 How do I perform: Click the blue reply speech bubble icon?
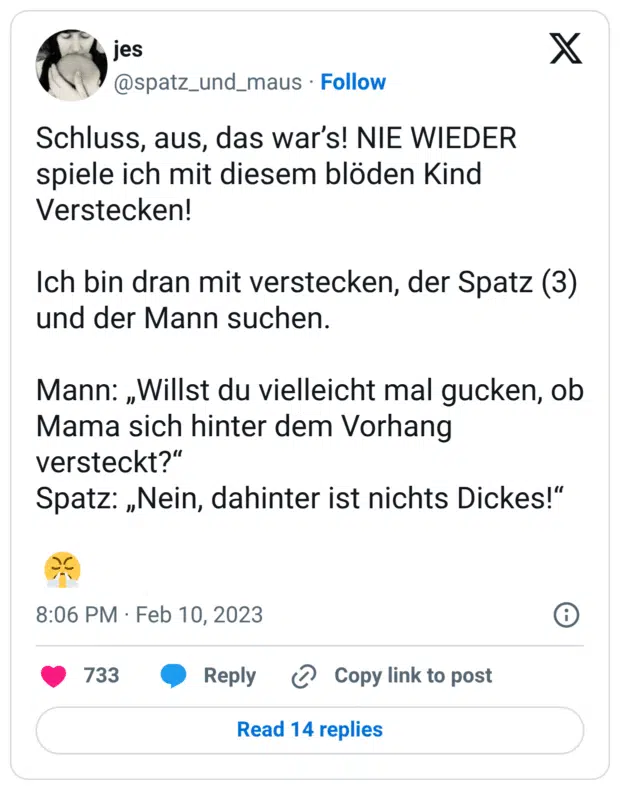tap(174, 676)
